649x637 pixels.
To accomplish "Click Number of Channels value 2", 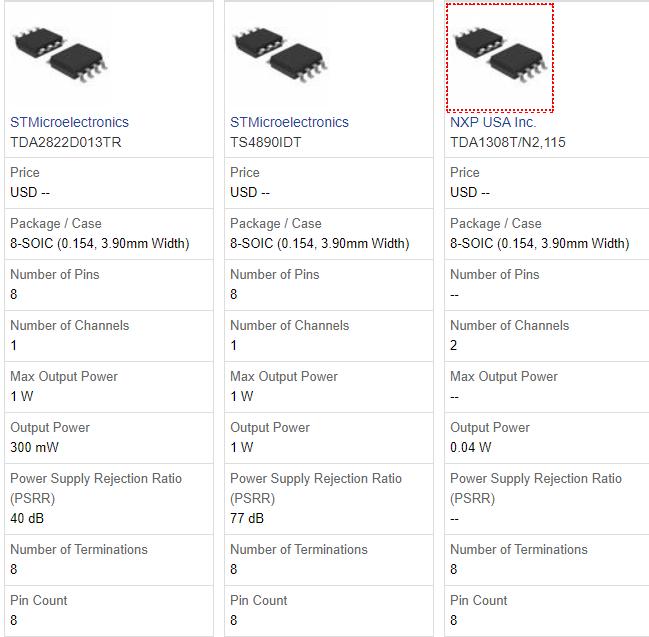I will pos(454,345).
